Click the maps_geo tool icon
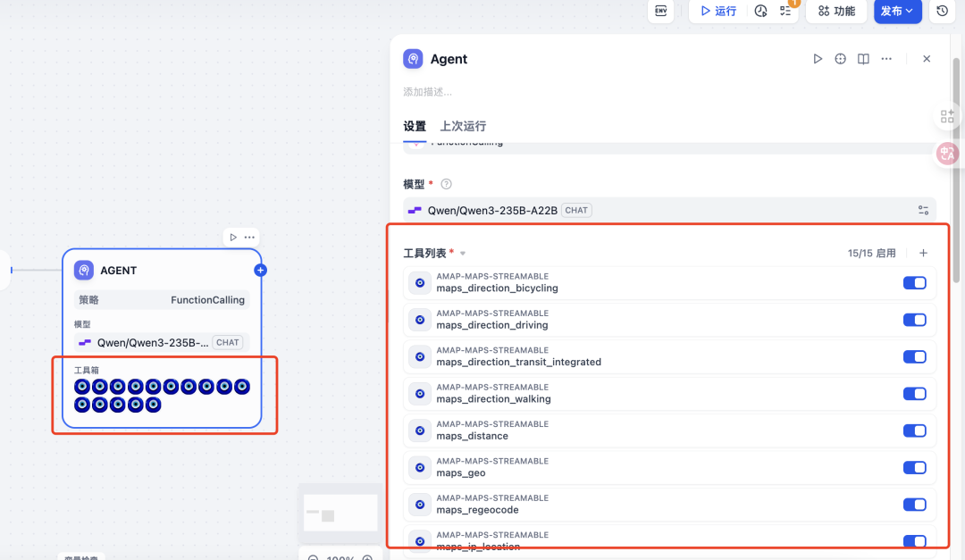Viewport: 965px width, 560px height. click(420, 468)
